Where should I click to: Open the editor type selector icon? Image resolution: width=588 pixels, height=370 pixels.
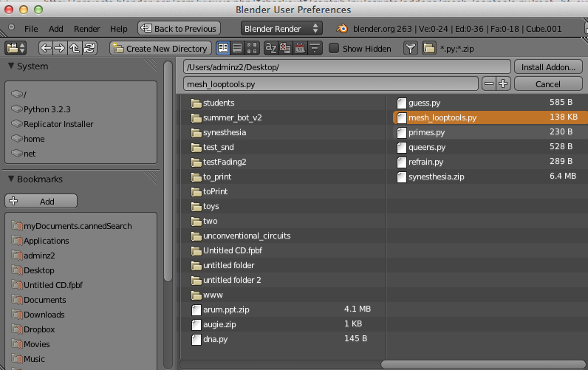click(16, 48)
